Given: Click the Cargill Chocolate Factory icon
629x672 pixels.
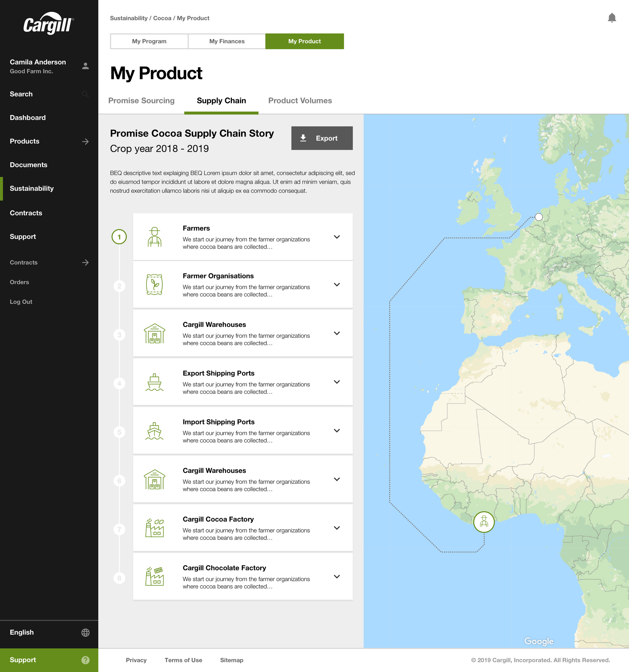Looking at the screenshot, I should click(x=154, y=577).
